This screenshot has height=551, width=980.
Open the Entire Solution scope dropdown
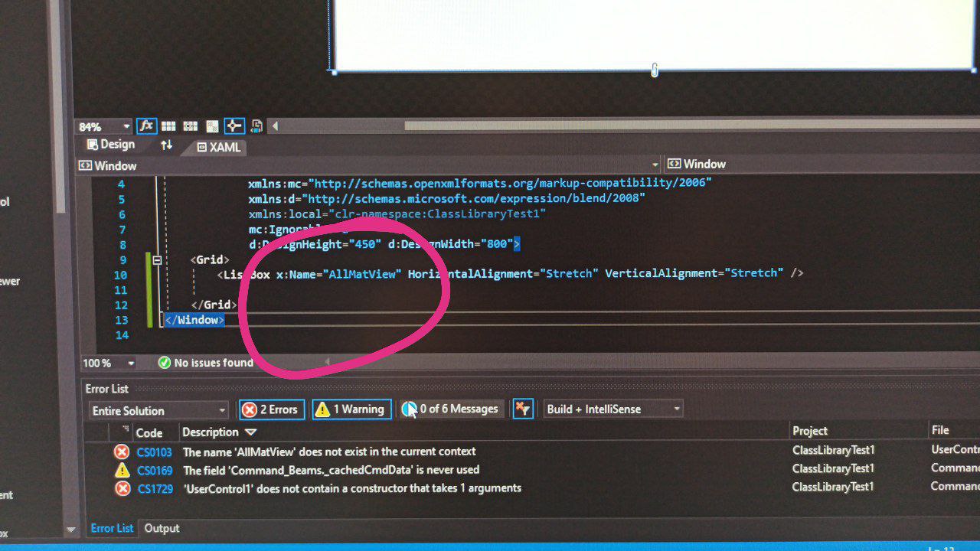(x=158, y=411)
